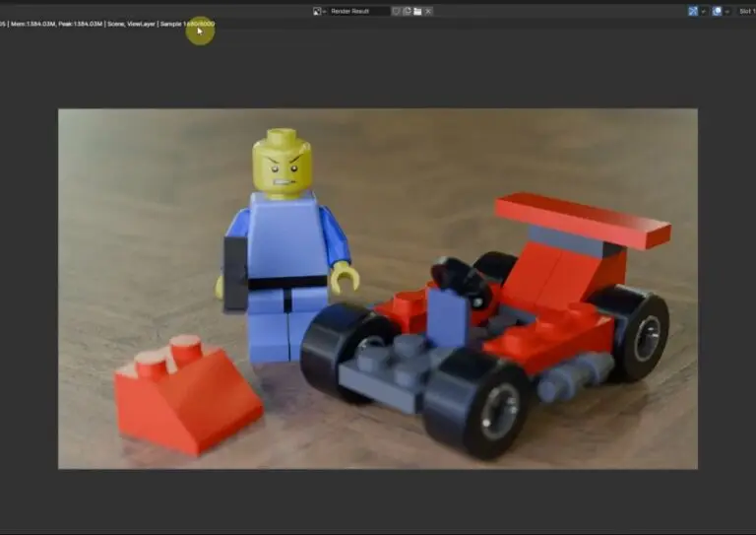Open the image browse dropdown icon
Viewport: 756px width, 535px height.
click(319, 11)
